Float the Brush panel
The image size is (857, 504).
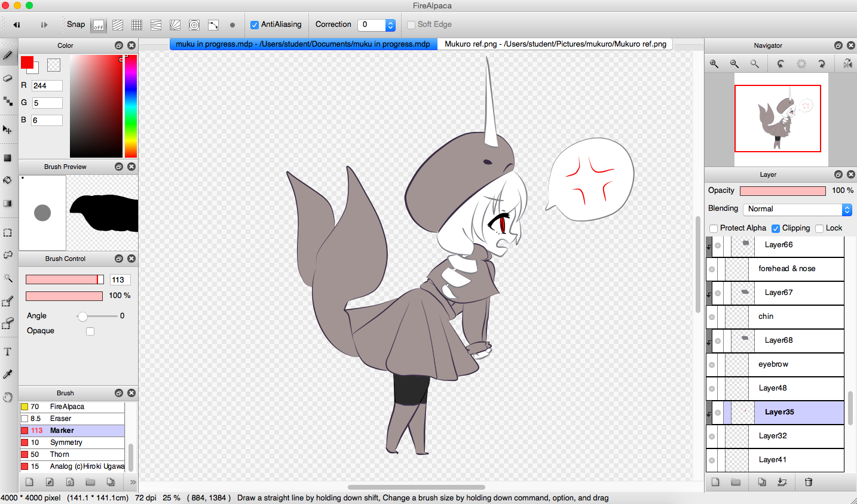(x=119, y=393)
